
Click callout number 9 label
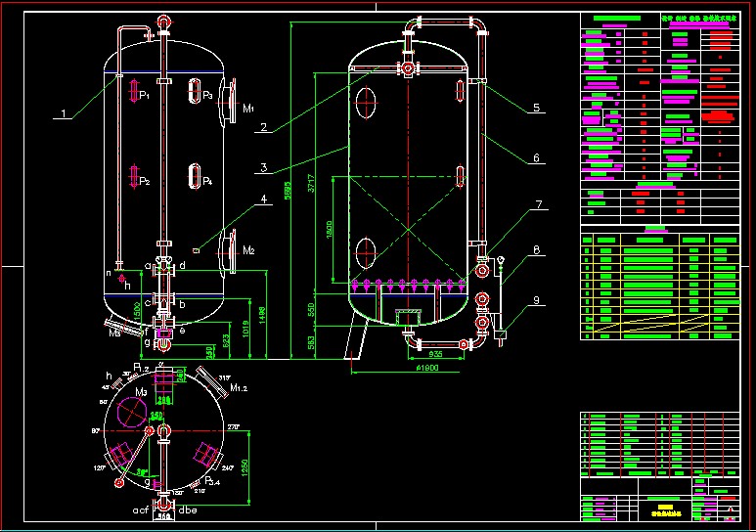coord(537,300)
